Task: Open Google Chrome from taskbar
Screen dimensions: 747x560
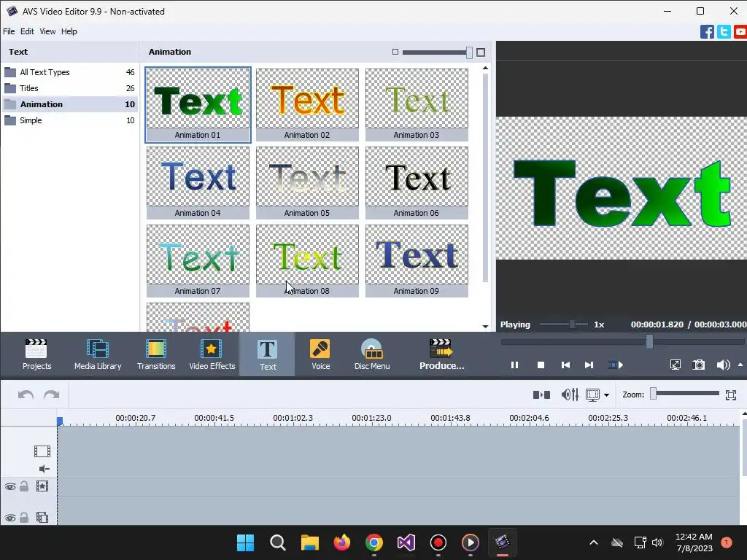Action: pyautogui.click(x=374, y=542)
